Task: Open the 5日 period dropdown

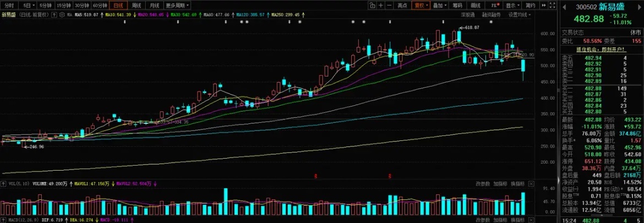Action: (x=28, y=6)
